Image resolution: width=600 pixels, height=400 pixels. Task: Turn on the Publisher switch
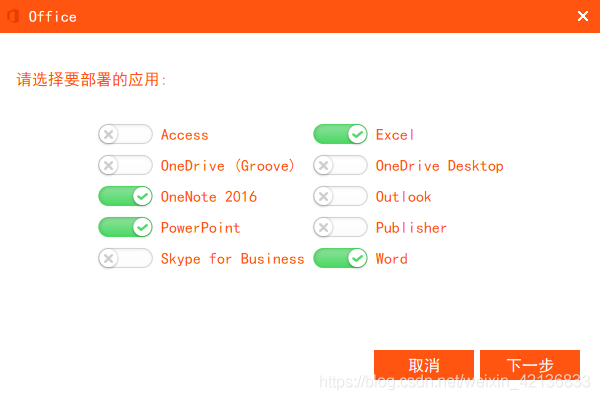point(341,227)
